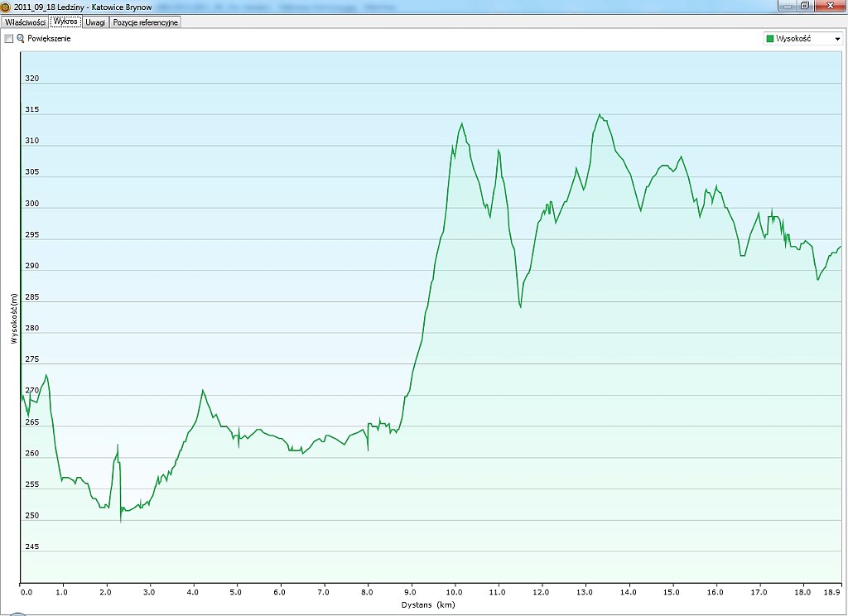Click the green Wysokość color swatch
The image size is (848, 616).
coord(769,39)
